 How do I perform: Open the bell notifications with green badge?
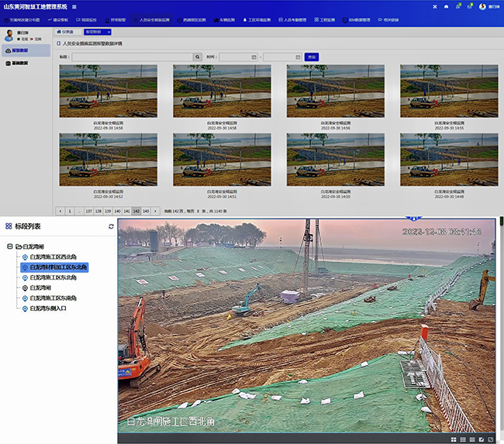point(458,6)
